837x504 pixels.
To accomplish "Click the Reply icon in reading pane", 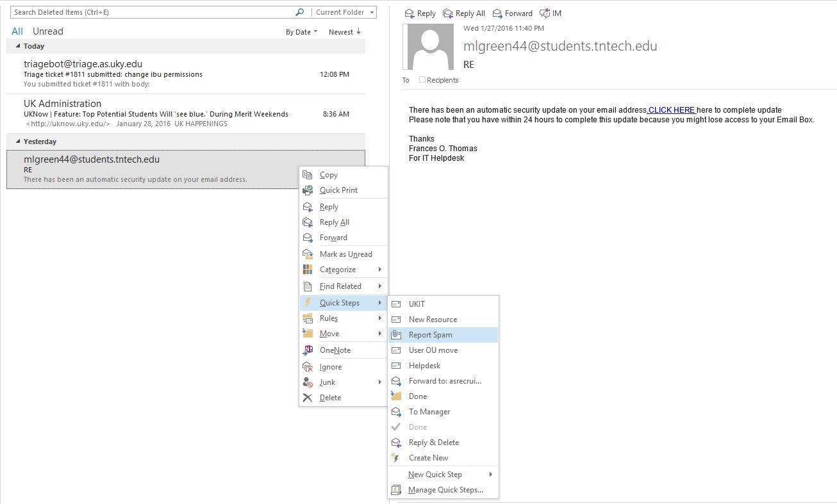I will pyautogui.click(x=410, y=13).
